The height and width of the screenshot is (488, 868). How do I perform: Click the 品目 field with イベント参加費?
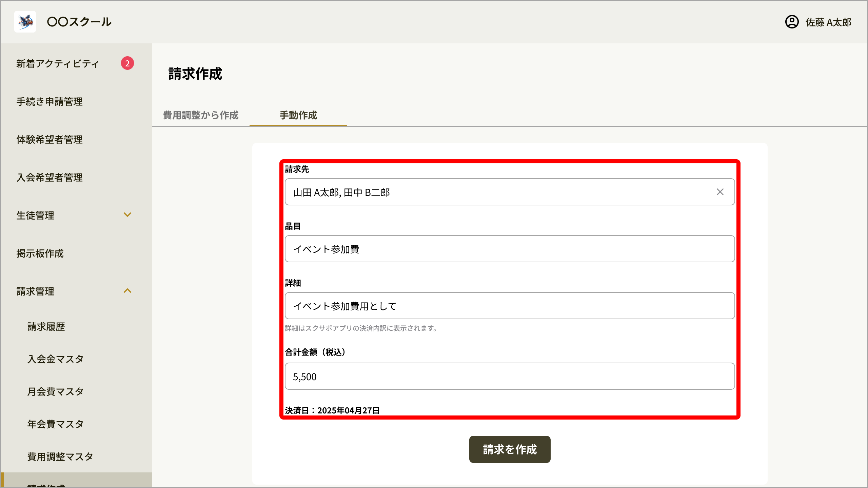[x=510, y=249]
